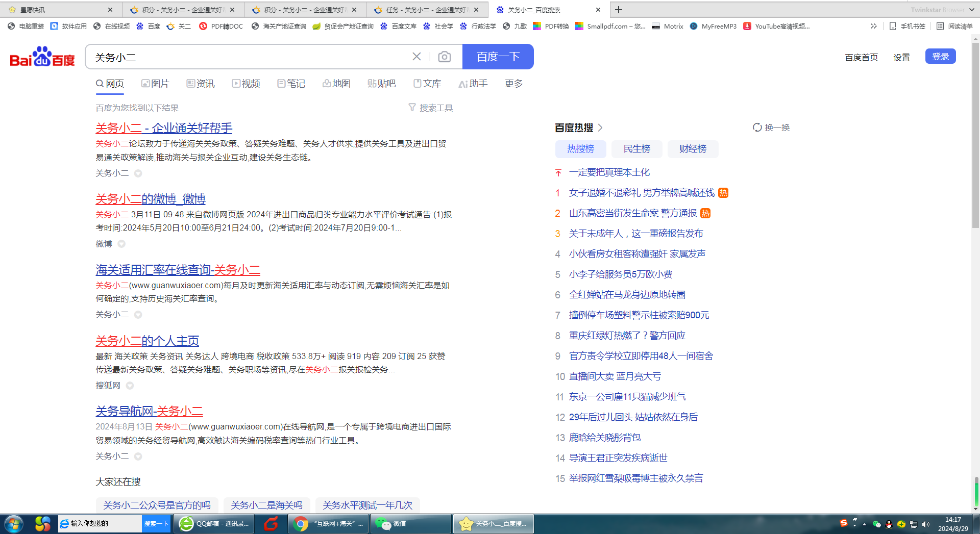Click into the search field containing 关务小二
The height and width of the screenshot is (534, 980).
(x=250, y=57)
